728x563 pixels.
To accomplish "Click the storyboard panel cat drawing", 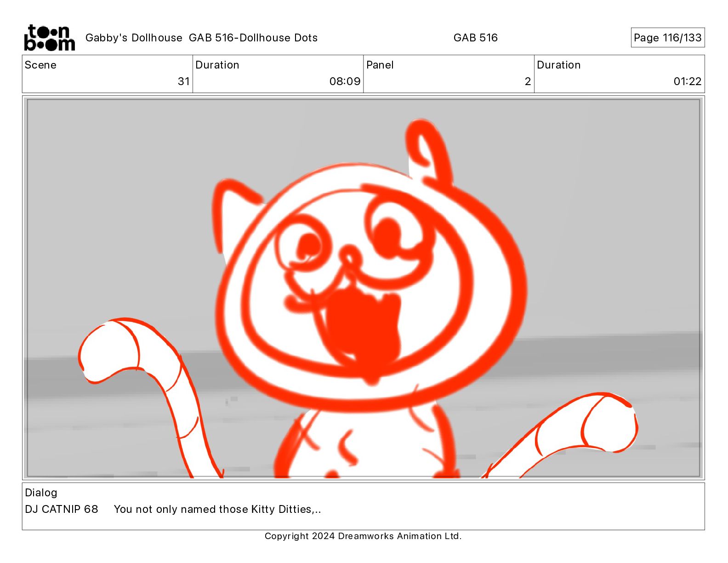I will point(363,288).
